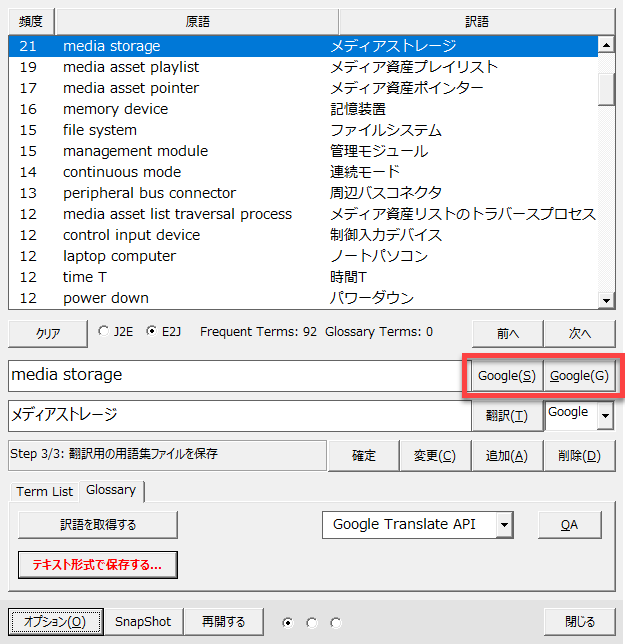Screen dimensions: 625x644
Task: Click the 次へ next button
Action: point(580,333)
